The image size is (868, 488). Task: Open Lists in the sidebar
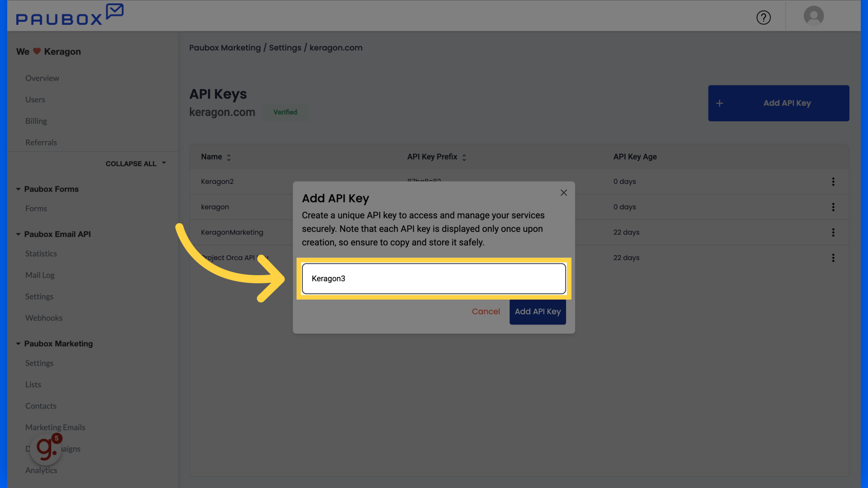tap(33, 385)
